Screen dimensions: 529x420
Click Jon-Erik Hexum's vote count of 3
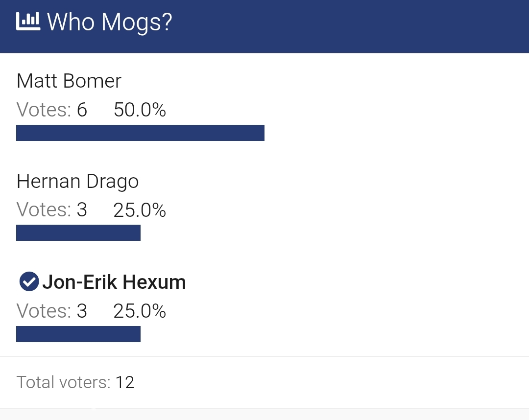(82, 311)
